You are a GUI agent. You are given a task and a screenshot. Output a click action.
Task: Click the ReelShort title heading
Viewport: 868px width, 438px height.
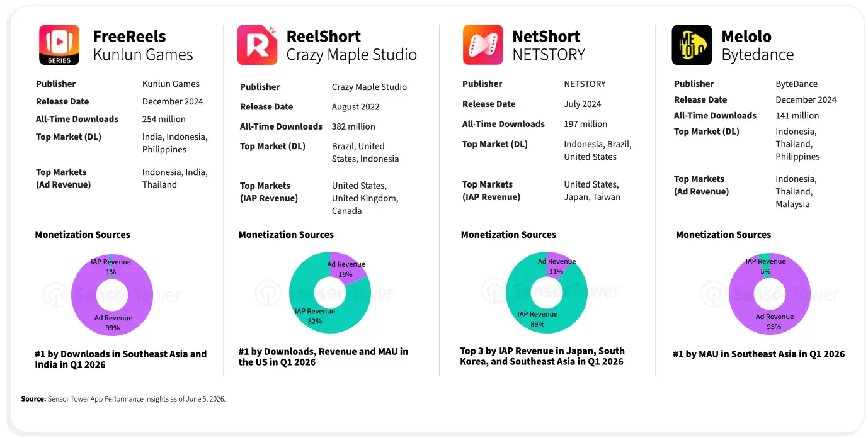pyautogui.click(x=324, y=36)
